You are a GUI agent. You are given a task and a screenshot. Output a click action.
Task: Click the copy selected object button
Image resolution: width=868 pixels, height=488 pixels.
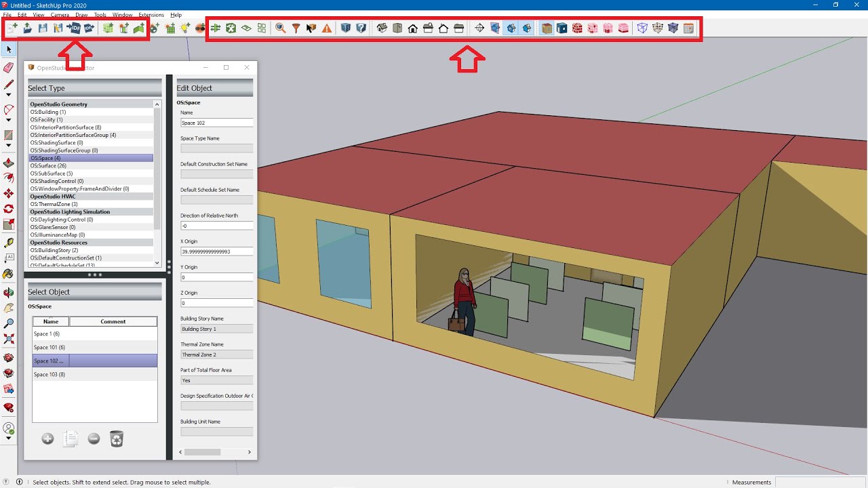pyautogui.click(x=71, y=439)
